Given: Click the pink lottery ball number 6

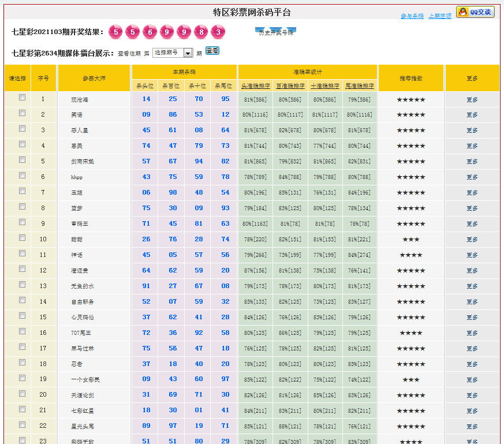Looking at the screenshot, I should (x=150, y=32).
